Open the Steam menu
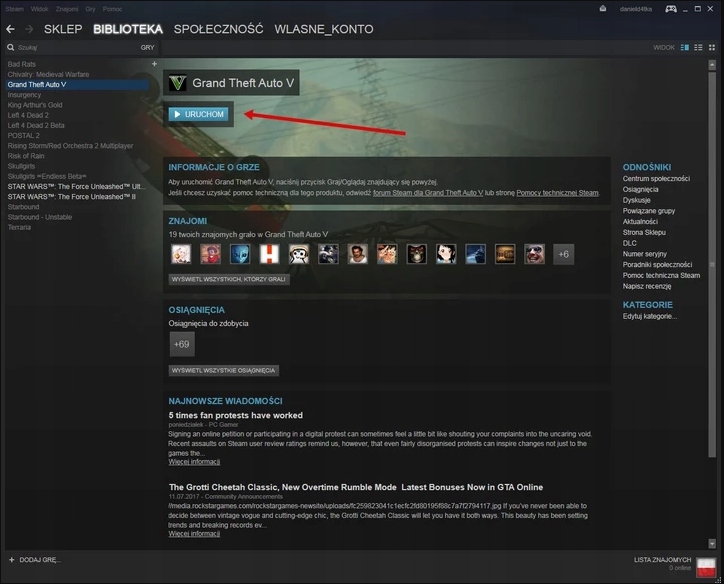Screen dimensions: 724x584 pyautogui.click(x=14, y=9)
